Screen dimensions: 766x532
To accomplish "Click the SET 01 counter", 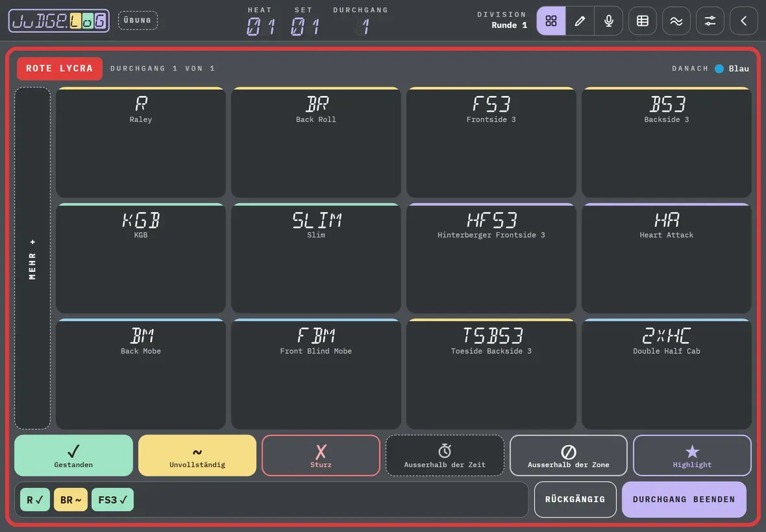I will click(x=304, y=21).
